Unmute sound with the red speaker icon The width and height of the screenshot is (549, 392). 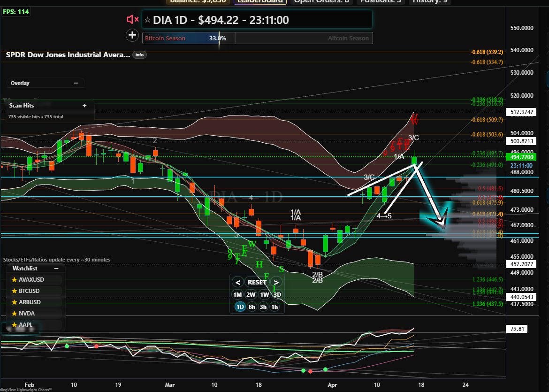(x=132, y=19)
